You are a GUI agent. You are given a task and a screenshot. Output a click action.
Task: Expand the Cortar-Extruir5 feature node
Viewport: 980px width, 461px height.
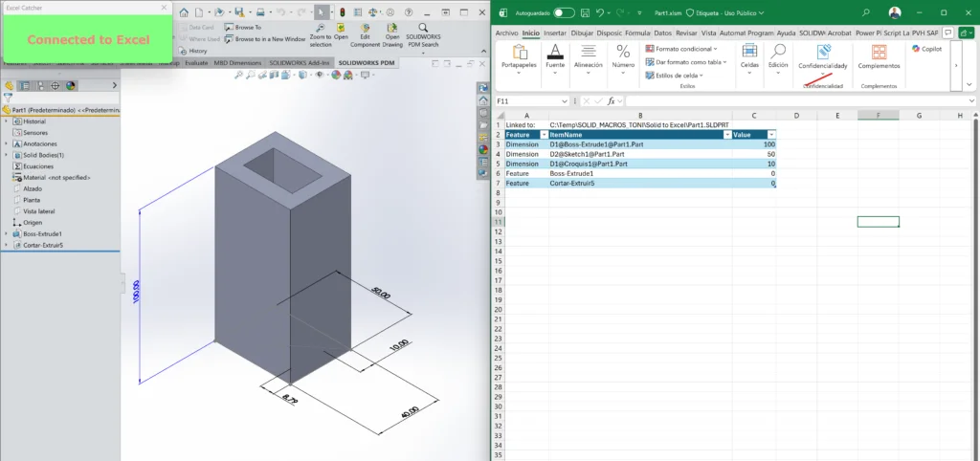[6, 245]
